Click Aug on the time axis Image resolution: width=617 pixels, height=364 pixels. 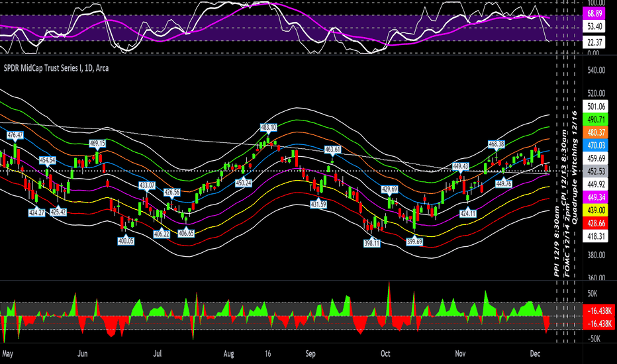pyautogui.click(x=228, y=354)
